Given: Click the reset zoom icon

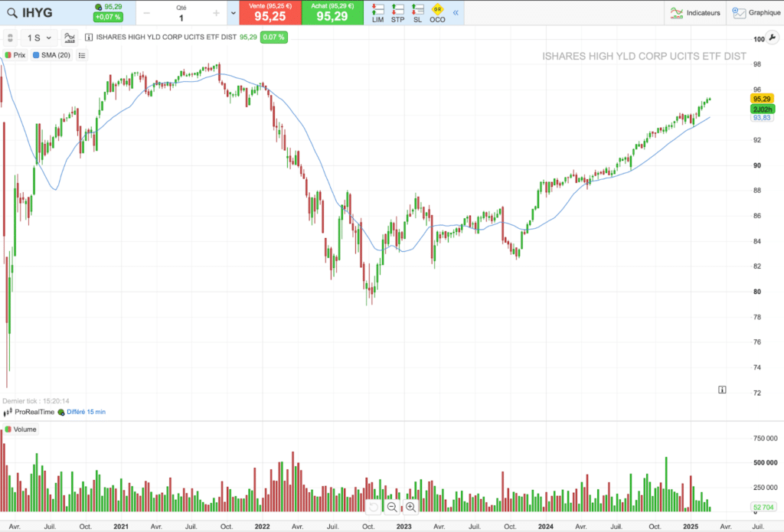Looking at the screenshot, I should point(374,507).
